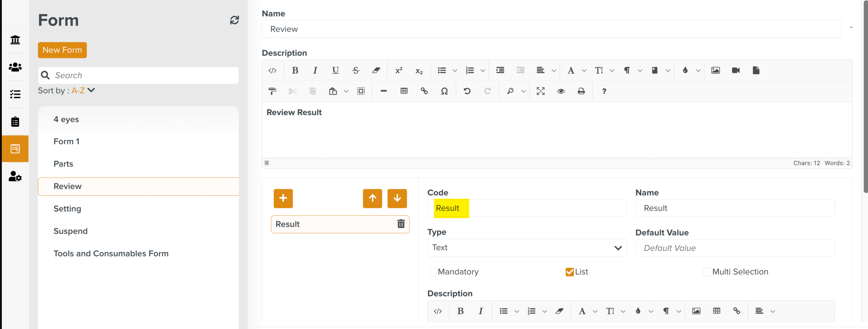Viewport: 868px width, 329px height.
Task: Select the source code view icon
Action: [x=273, y=70]
